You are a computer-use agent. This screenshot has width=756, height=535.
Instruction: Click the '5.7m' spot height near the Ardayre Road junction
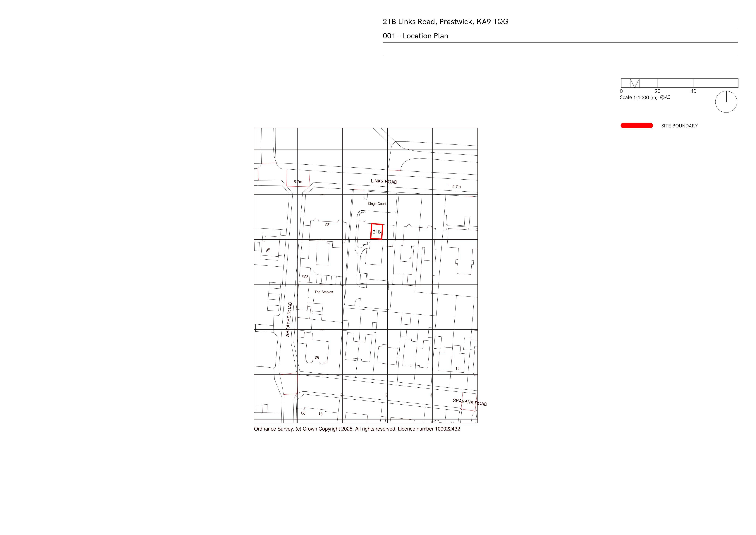298,182
